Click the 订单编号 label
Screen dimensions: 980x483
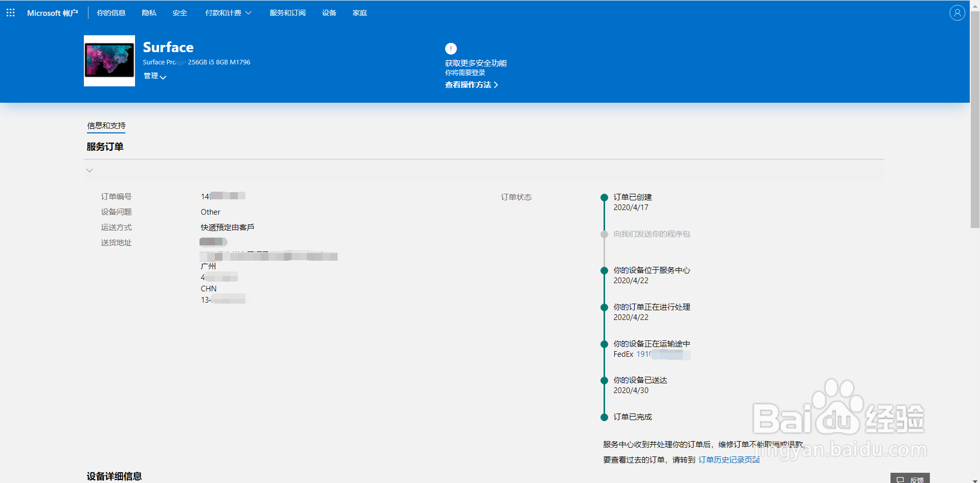point(116,197)
